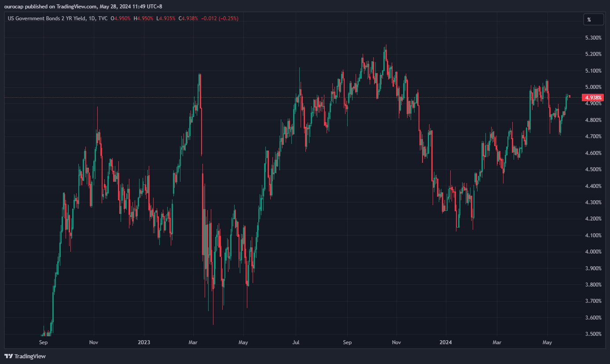This screenshot has height=364, width=610.
Task: Click the last May label on time axis
Action: pos(547,342)
